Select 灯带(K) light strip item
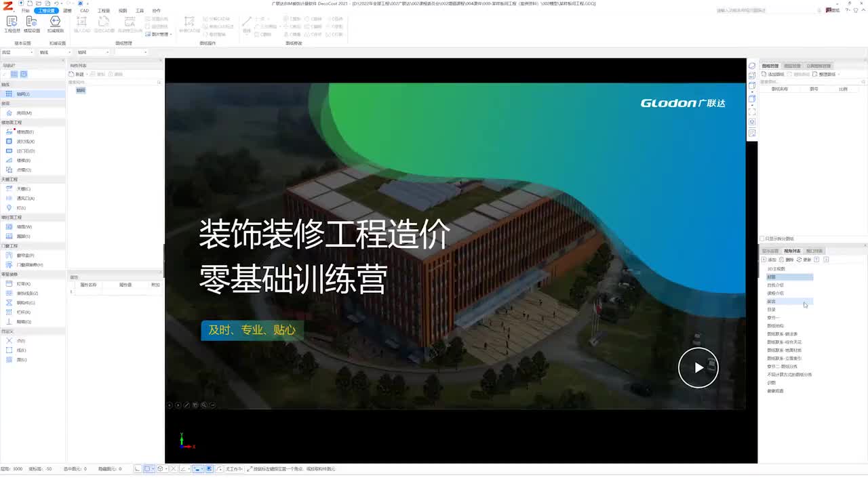 click(33, 284)
